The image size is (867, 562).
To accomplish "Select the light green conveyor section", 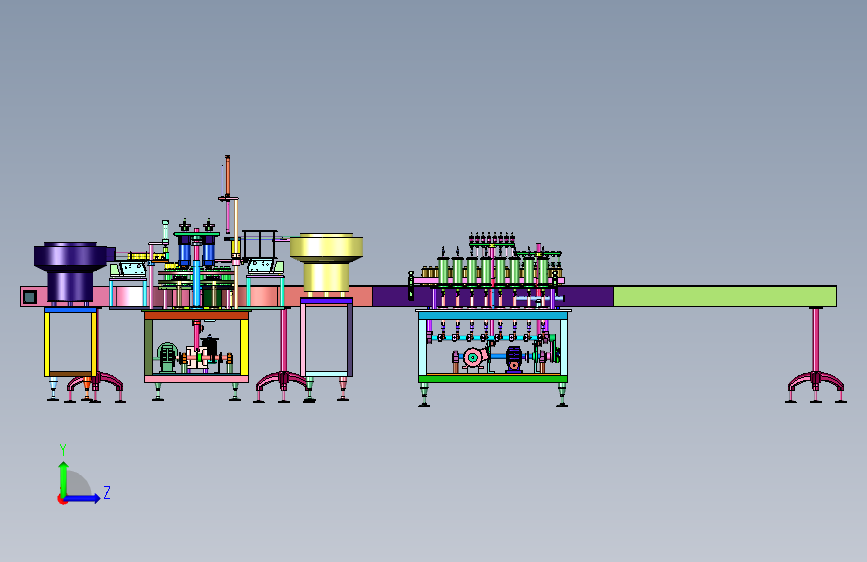I will [724, 296].
